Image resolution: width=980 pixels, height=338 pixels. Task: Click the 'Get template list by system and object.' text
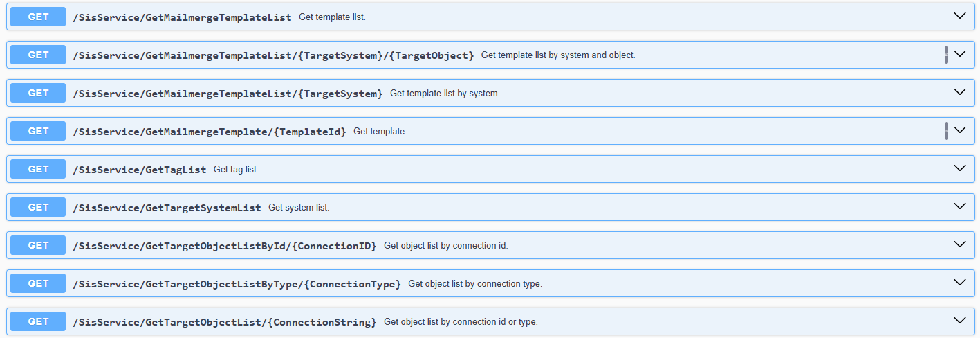coord(557,55)
